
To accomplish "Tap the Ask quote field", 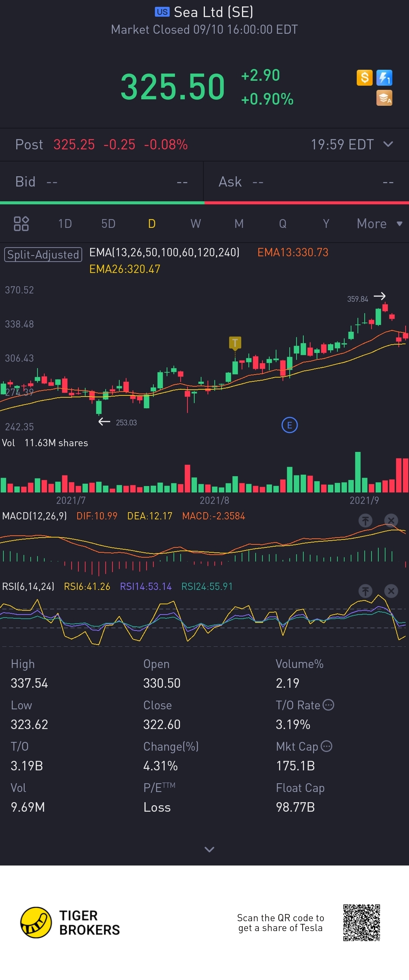I will click(306, 182).
